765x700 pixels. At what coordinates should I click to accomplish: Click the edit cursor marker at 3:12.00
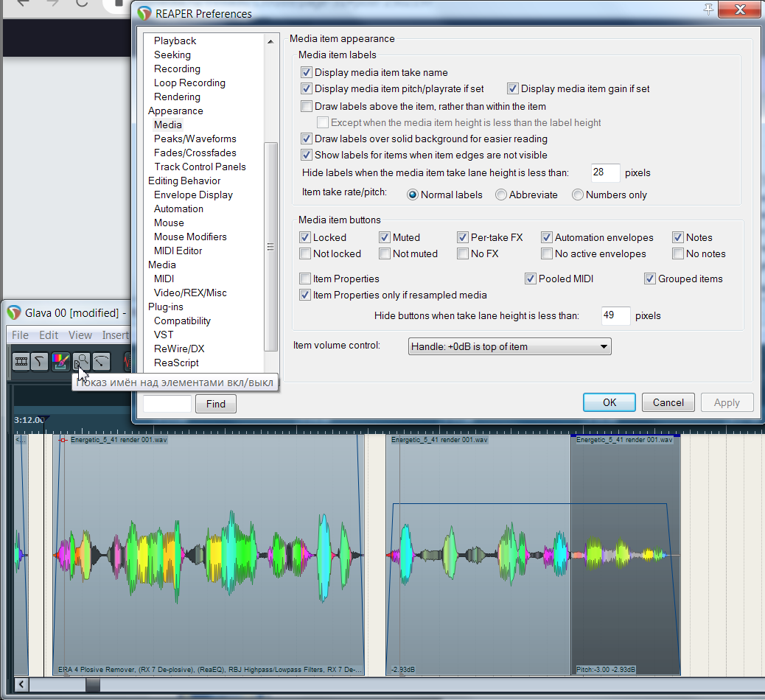44,419
